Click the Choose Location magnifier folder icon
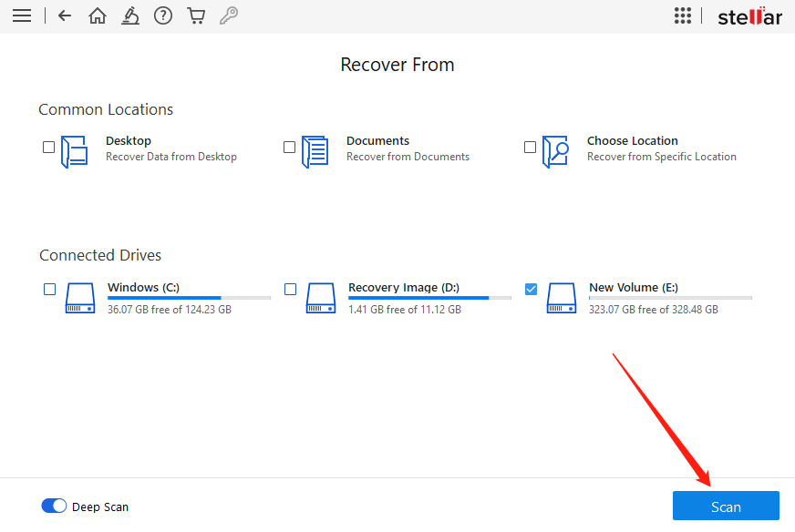Image resolution: width=795 pixels, height=532 pixels. (555, 151)
